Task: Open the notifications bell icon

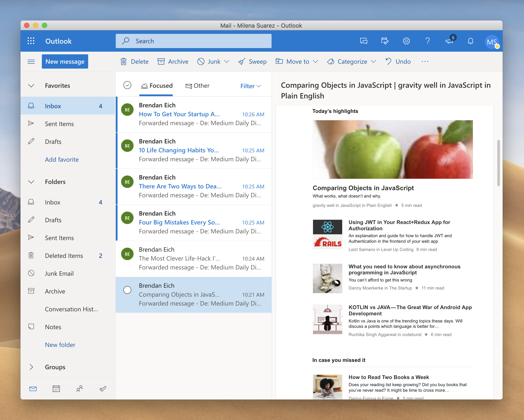Action: pyautogui.click(x=470, y=41)
